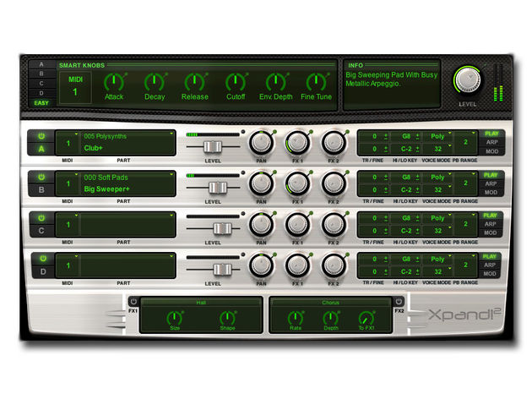The width and height of the screenshot is (532, 399).
Task: Enable ARP mode for part A
Action: click(491, 142)
